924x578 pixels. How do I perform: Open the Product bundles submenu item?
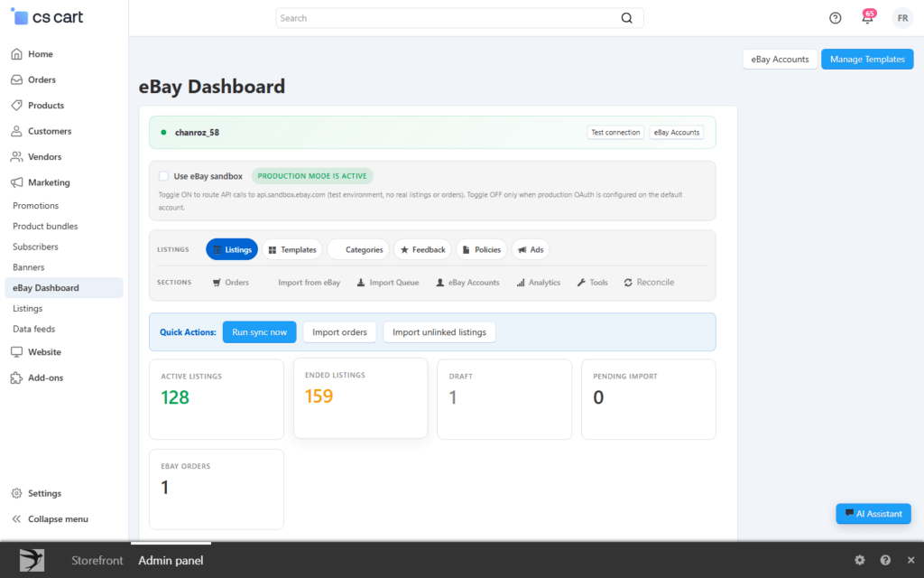click(x=45, y=226)
